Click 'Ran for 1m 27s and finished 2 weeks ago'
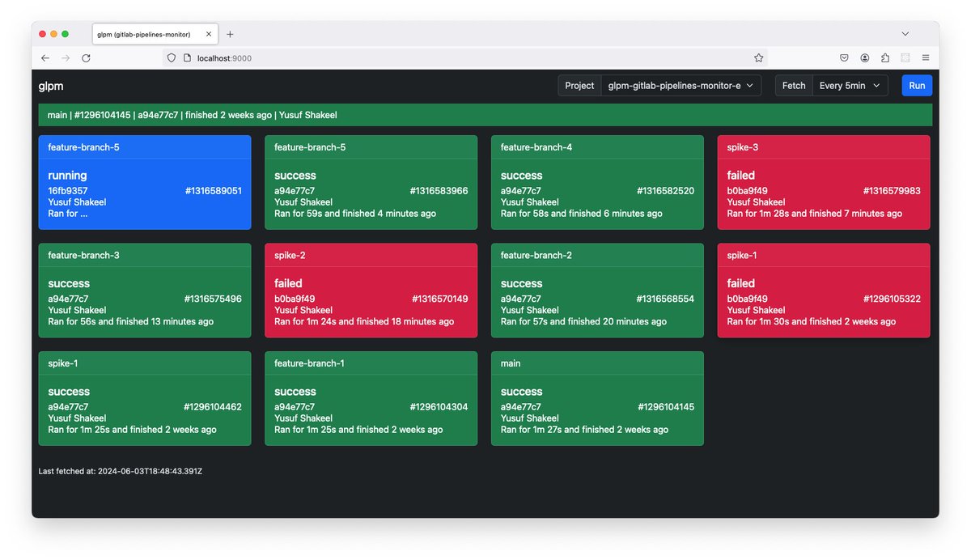 click(x=585, y=430)
